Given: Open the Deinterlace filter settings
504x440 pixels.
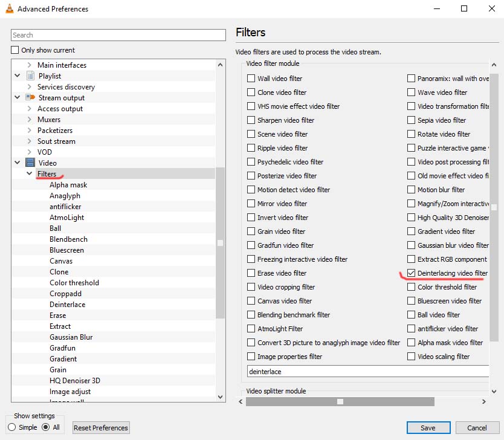Looking at the screenshot, I should [68, 305].
